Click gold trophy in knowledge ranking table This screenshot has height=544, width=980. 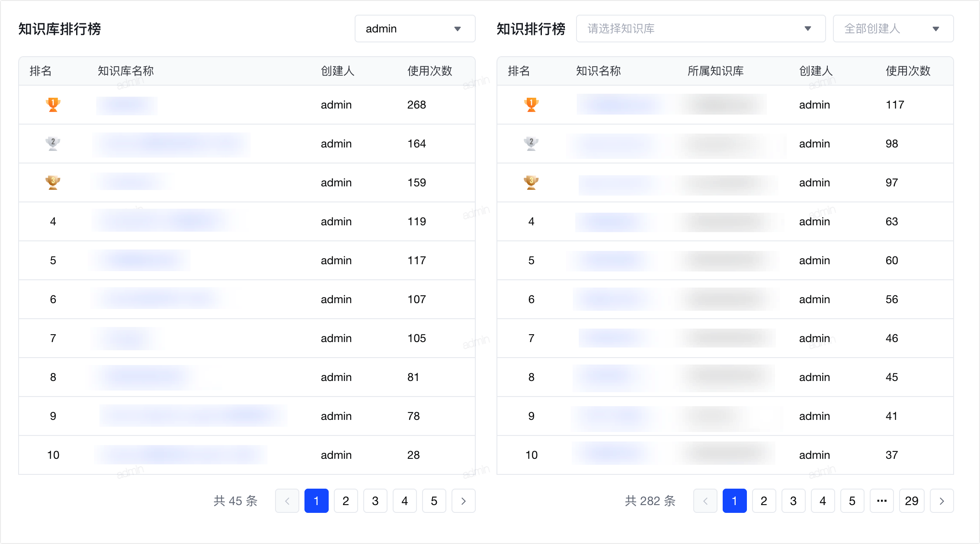point(531,105)
